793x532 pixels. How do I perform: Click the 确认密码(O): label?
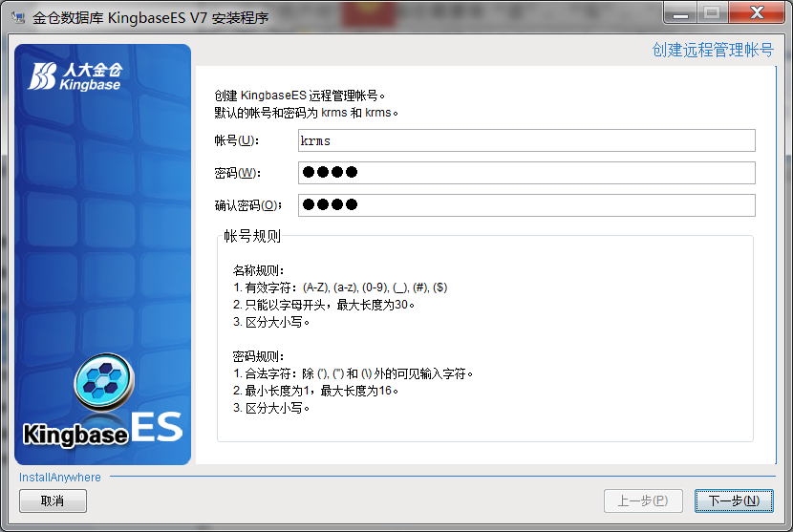tap(248, 205)
